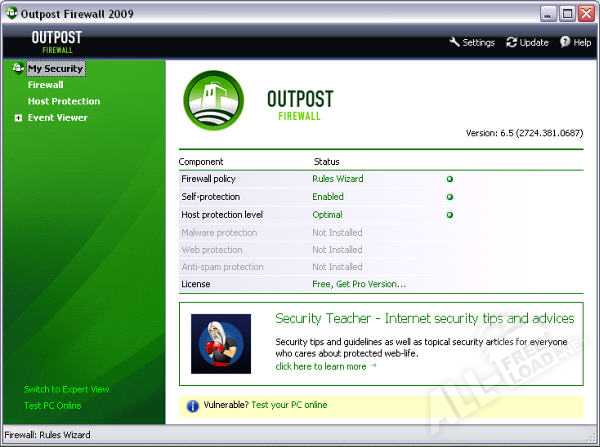
Task: Expand the Event Viewer tree node
Action: (18, 118)
